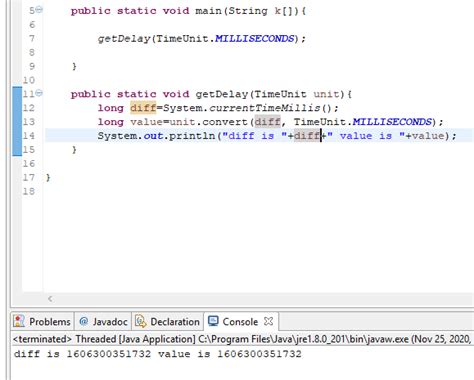The height and width of the screenshot is (380, 474).
Task: Click the blue change marker beside line 13
Action: pos(17,122)
